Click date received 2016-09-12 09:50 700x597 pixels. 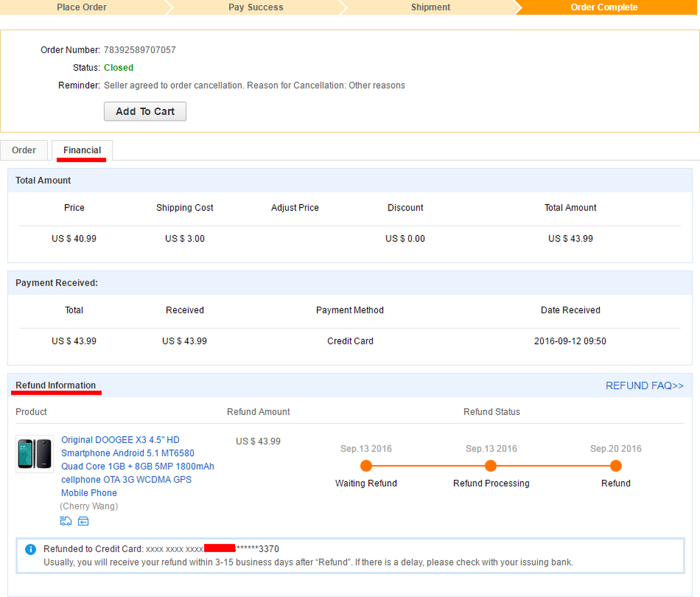click(x=570, y=341)
